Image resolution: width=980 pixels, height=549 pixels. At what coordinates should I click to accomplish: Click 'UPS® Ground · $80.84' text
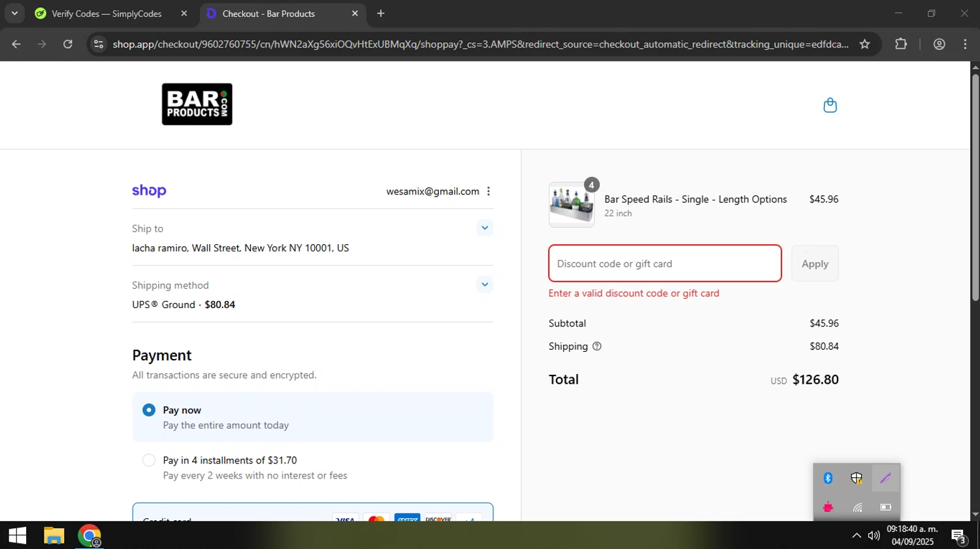184,305
